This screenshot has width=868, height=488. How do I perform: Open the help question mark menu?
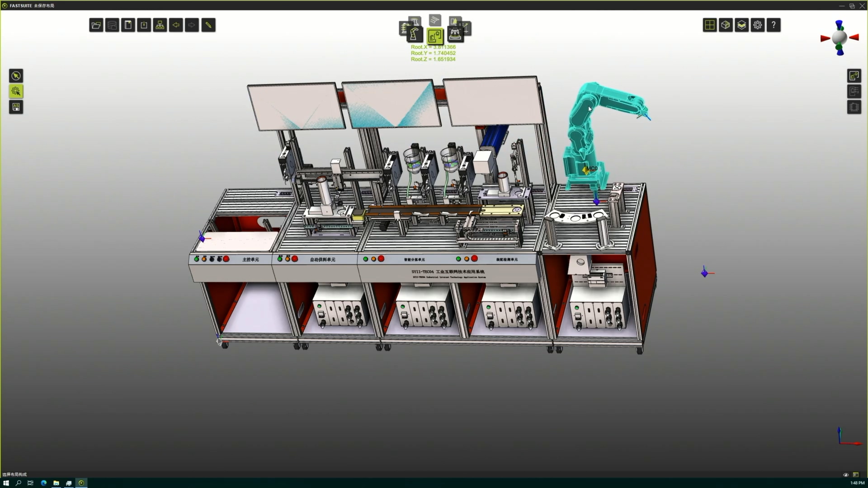[x=774, y=25]
